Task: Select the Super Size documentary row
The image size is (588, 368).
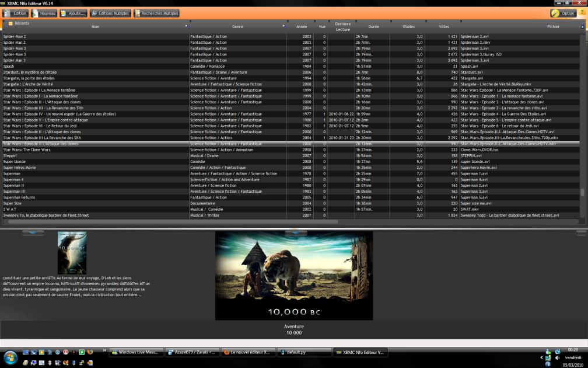Action: tap(290, 203)
